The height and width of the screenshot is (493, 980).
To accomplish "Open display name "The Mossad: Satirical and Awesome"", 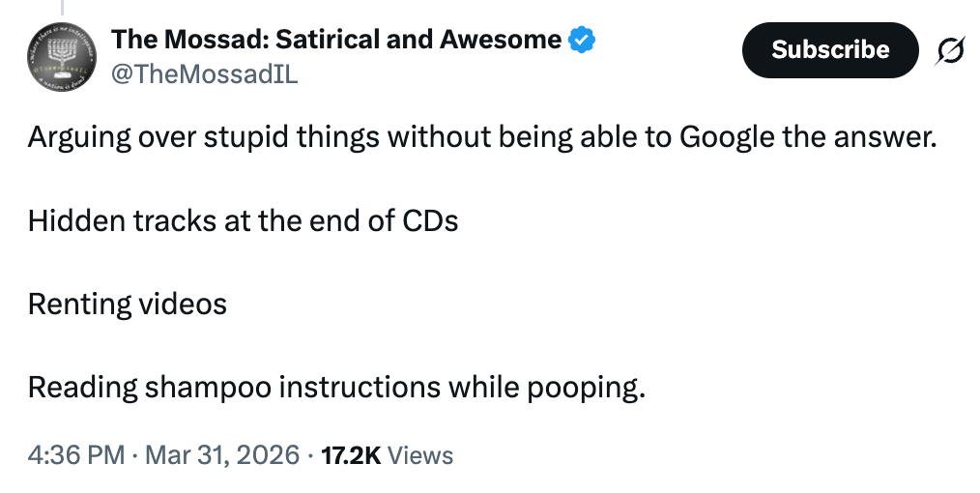I will 336,41.
